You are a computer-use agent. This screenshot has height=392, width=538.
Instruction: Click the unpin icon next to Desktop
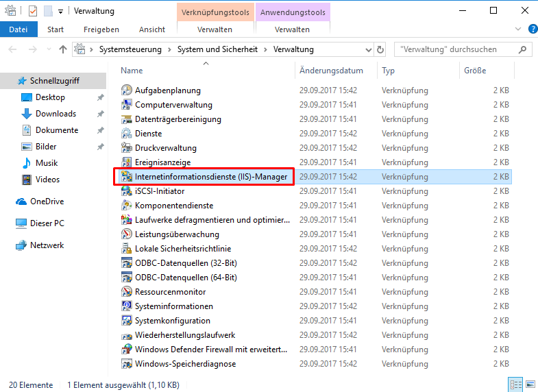(100, 97)
